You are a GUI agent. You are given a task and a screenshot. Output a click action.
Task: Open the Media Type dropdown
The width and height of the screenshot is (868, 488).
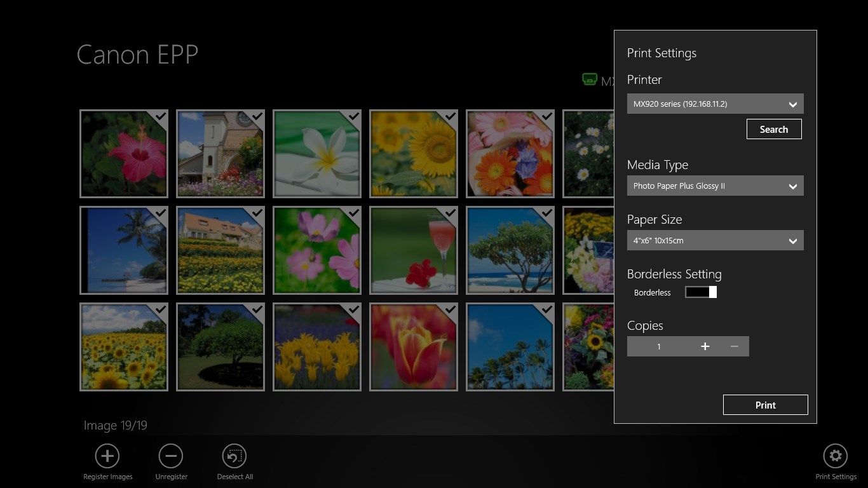click(715, 186)
